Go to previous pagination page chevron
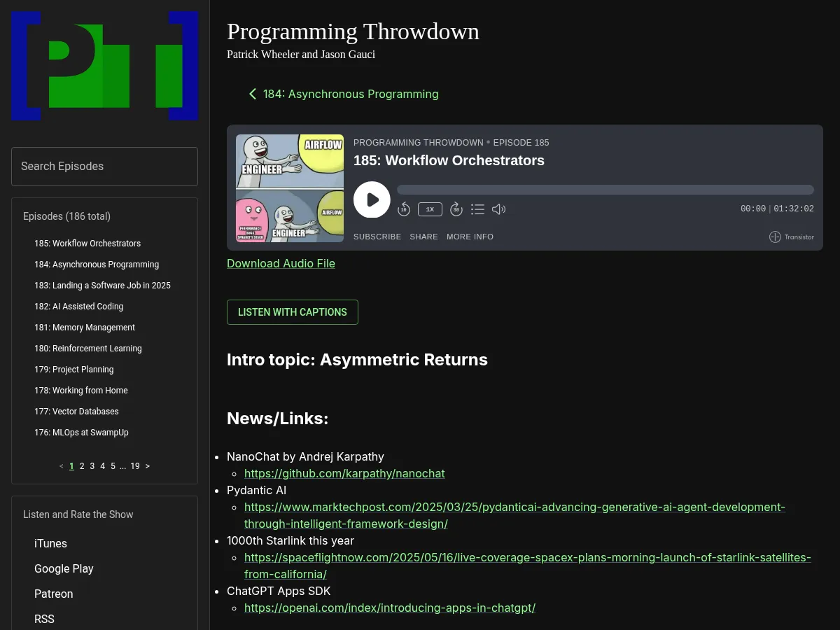Screen dimensions: 840x630 [x=61, y=465]
